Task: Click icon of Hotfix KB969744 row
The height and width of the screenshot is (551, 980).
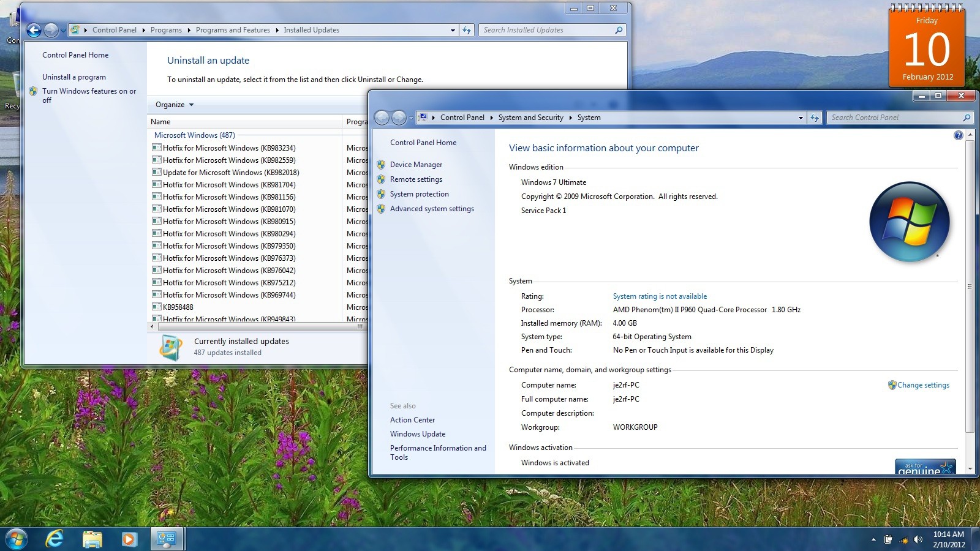Action: [x=157, y=294]
